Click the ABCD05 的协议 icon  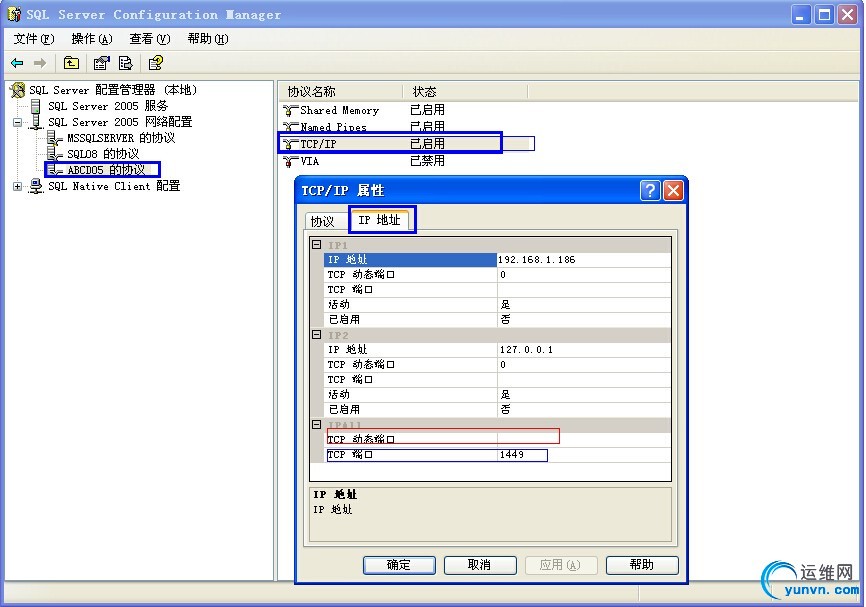point(55,170)
